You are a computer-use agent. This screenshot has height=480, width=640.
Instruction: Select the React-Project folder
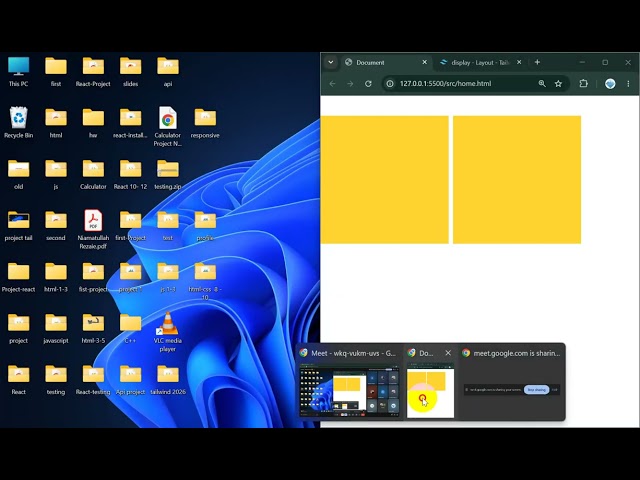pyautogui.click(x=93, y=72)
